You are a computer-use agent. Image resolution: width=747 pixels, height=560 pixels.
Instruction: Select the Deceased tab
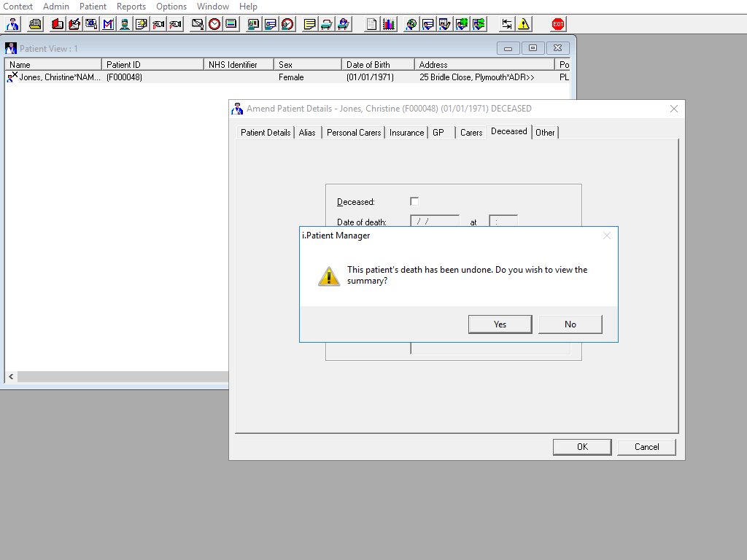pyautogui.click(x=508, y=131)
